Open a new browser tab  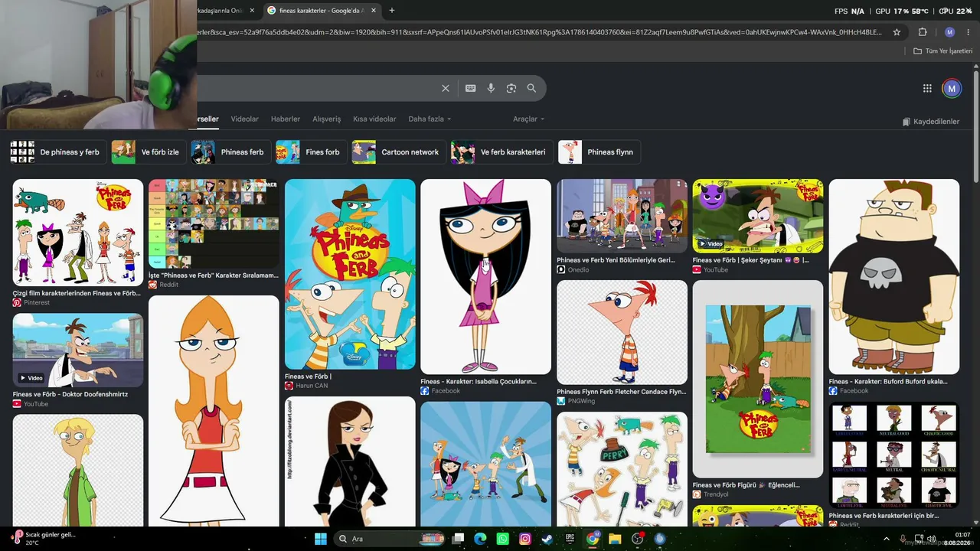click(x=392, y=11)
